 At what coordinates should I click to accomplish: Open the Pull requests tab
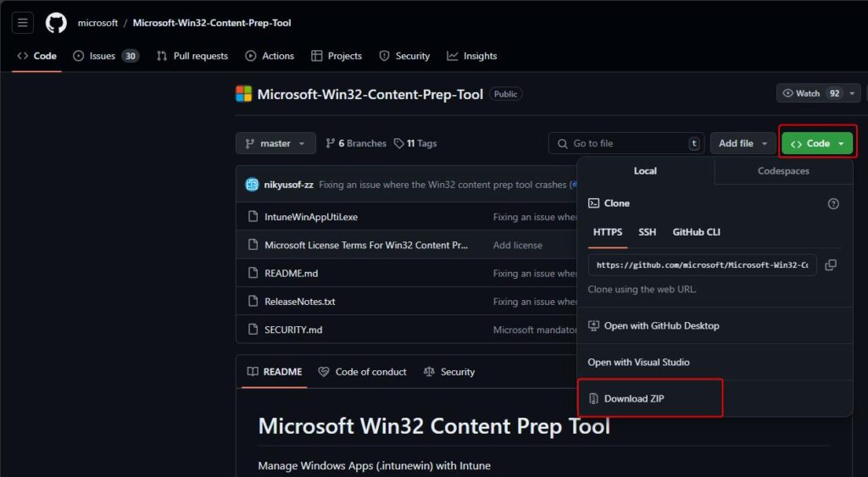(192, 56)
